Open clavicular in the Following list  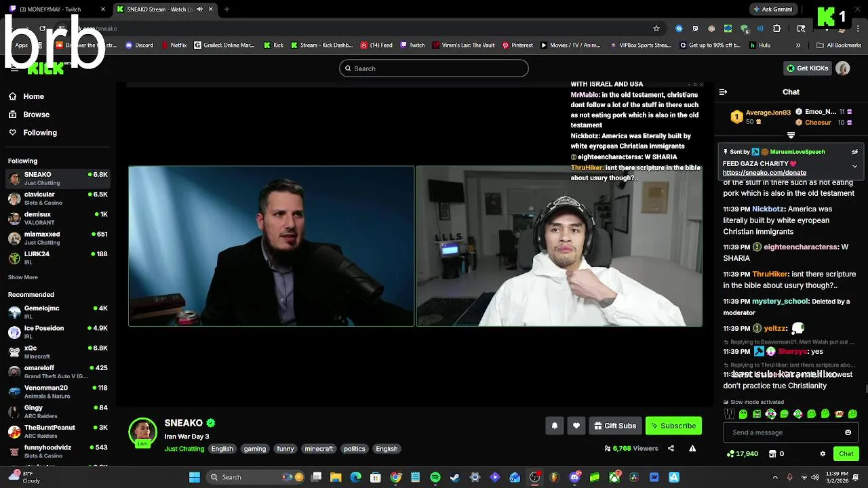click(58, 198)
